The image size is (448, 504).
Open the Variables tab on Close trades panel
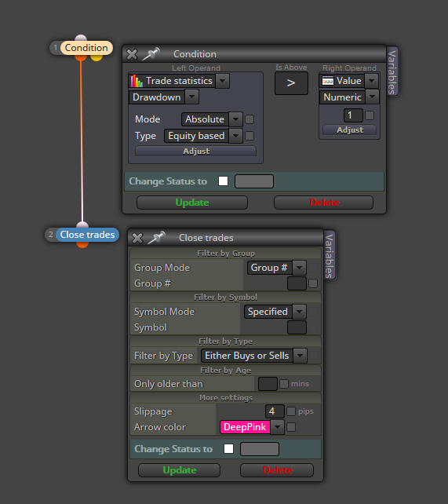point(330,256)
